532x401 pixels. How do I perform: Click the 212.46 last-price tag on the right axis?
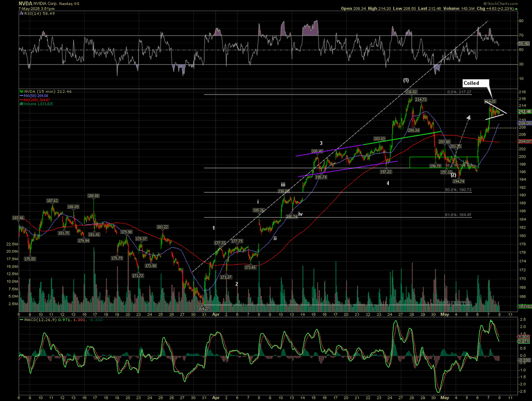point(524,112)
